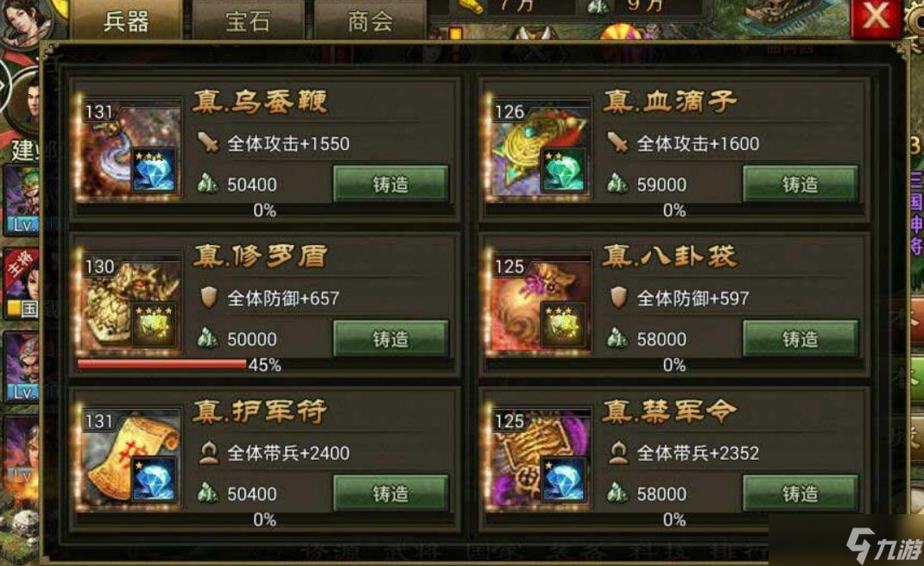The image size is (924, 566).
Task: Click the 45% red progress bar
Action: [x=162, y=365]
